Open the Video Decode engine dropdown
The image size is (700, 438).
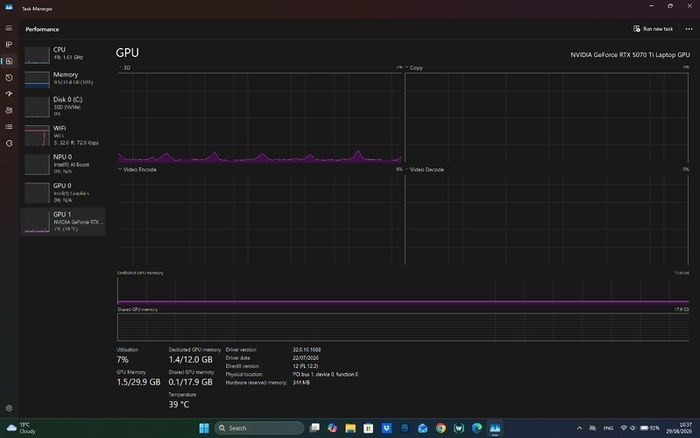[x=425, y=170]
